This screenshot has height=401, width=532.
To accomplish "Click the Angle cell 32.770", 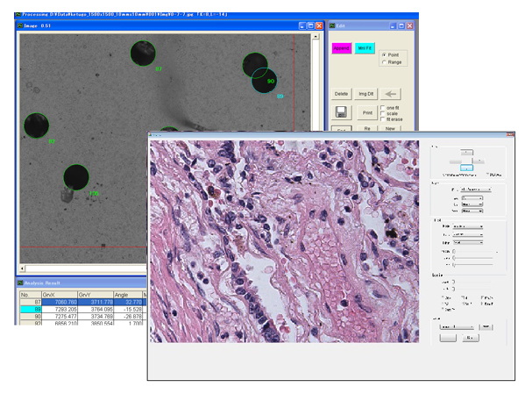I will [128, 302].
